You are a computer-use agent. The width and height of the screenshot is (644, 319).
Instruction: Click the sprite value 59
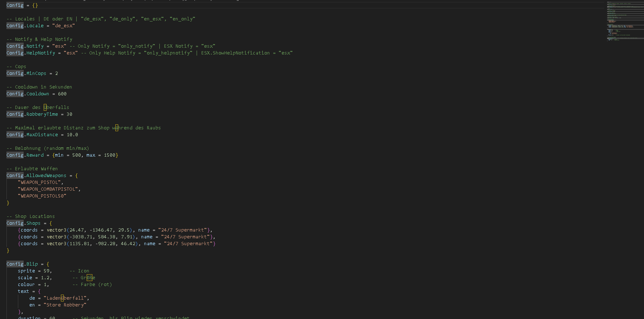click(47, 271)
